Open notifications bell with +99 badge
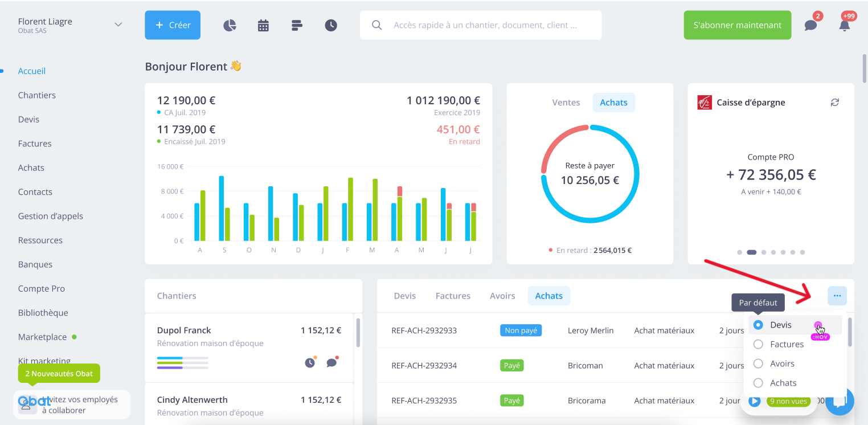This screenshot has width=868, height=425. pyautogui.click(x=845, y=24)
